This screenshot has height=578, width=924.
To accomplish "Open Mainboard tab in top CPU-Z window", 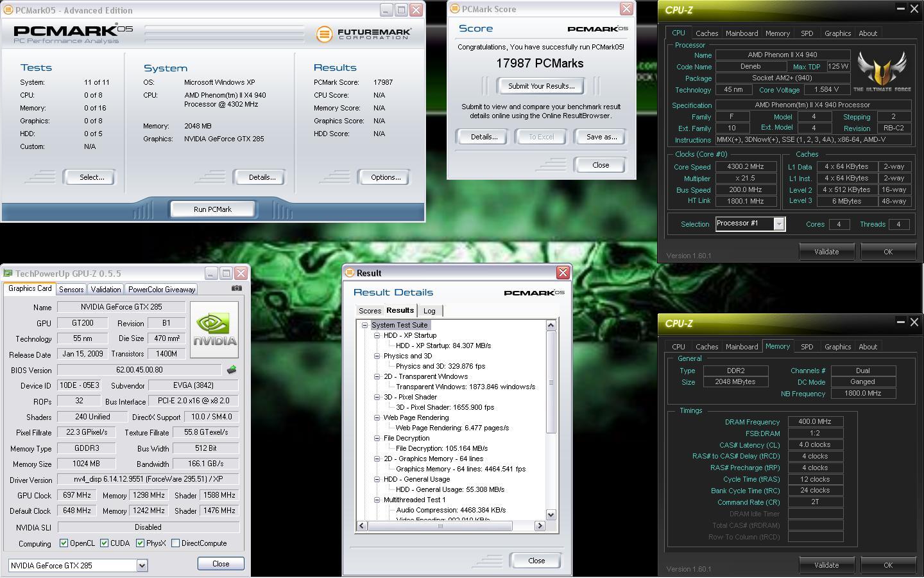I will [742, 33].
